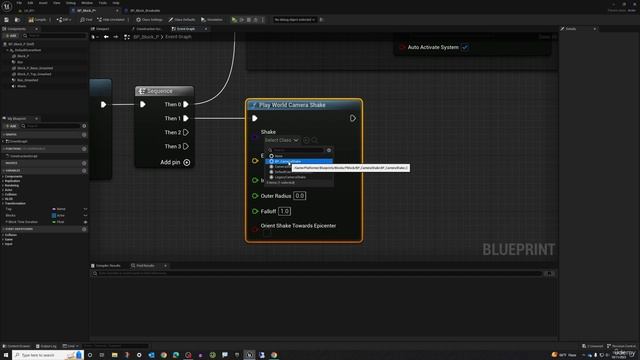Click the Outer Radius input pin
The height and width of the screenshot is (360, 640).
pyautogui.click(x=255, y=196)
